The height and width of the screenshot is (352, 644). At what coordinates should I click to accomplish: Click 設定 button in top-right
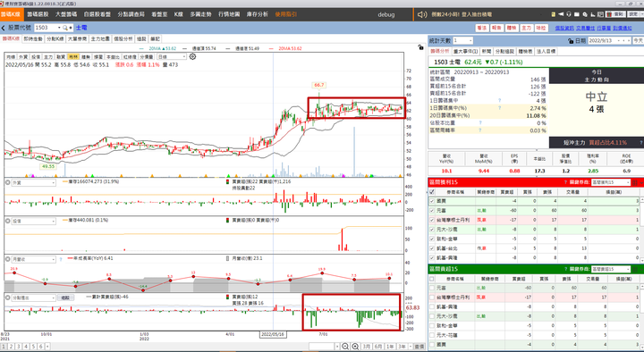[x=634, y=14]
